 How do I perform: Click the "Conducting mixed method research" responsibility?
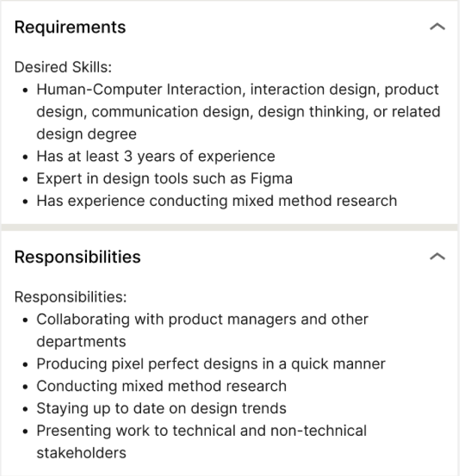[161, 386]
